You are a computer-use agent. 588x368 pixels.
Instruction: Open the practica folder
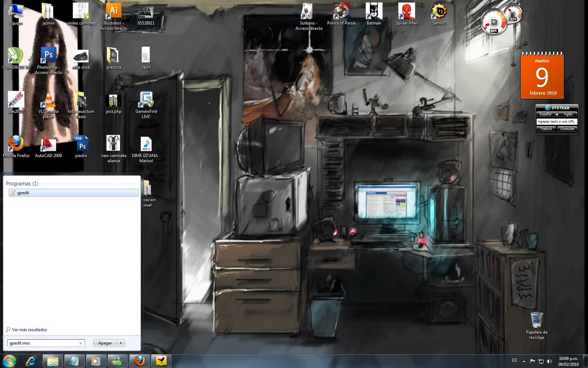coord(114,59)
